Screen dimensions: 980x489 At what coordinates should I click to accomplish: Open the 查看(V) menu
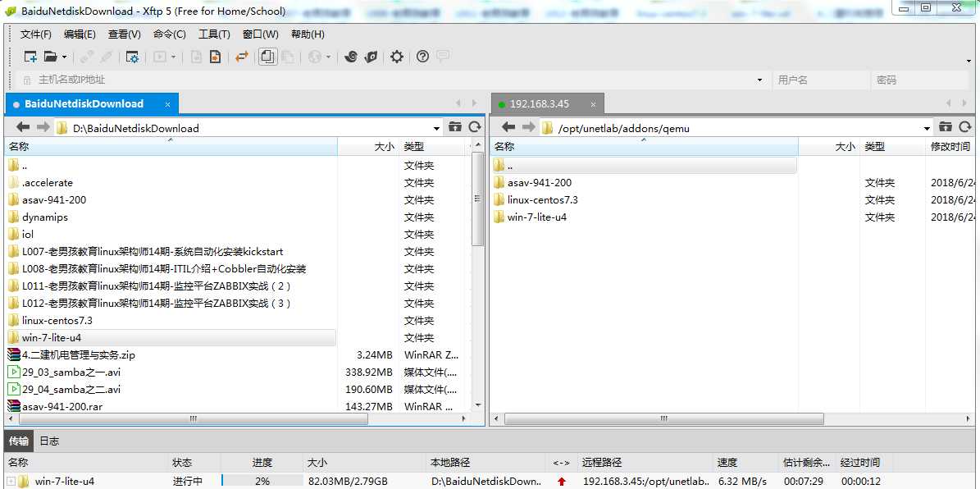click(125, 34)
